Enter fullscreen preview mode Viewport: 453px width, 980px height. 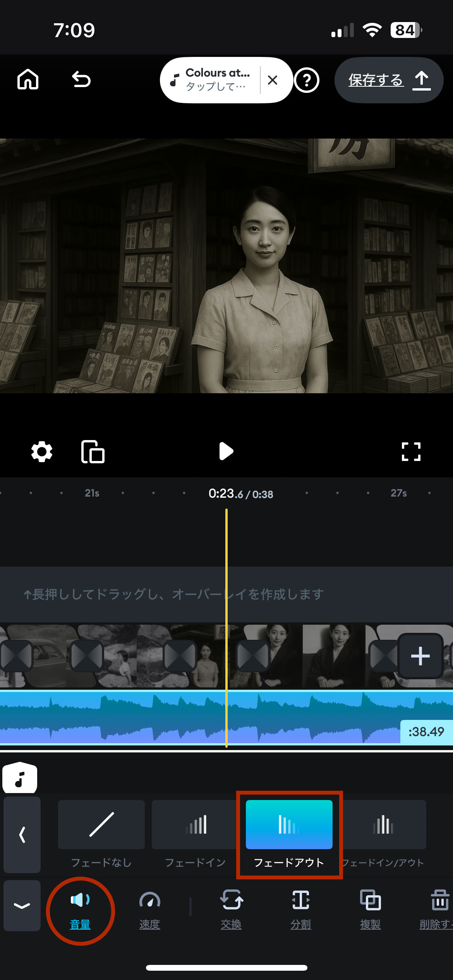[x=411, y=452]
